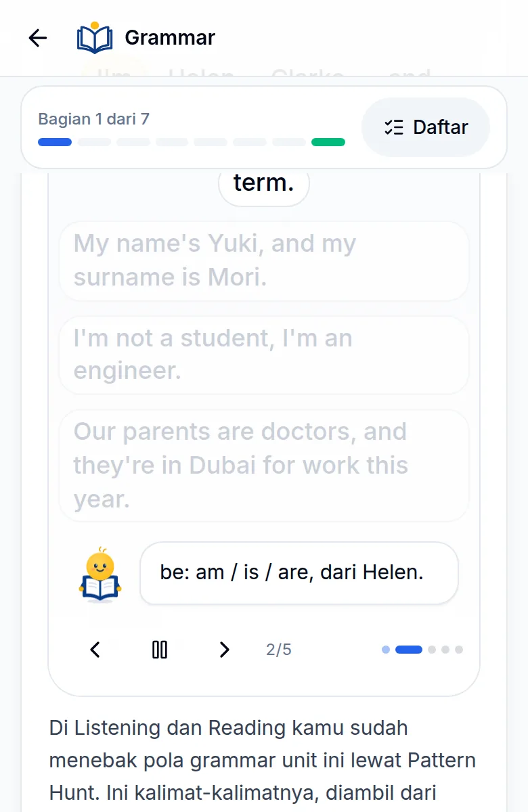This screenshot has height=812, width=528.
Task: Select the last slide pagination dot
Action: click(459, 650)
